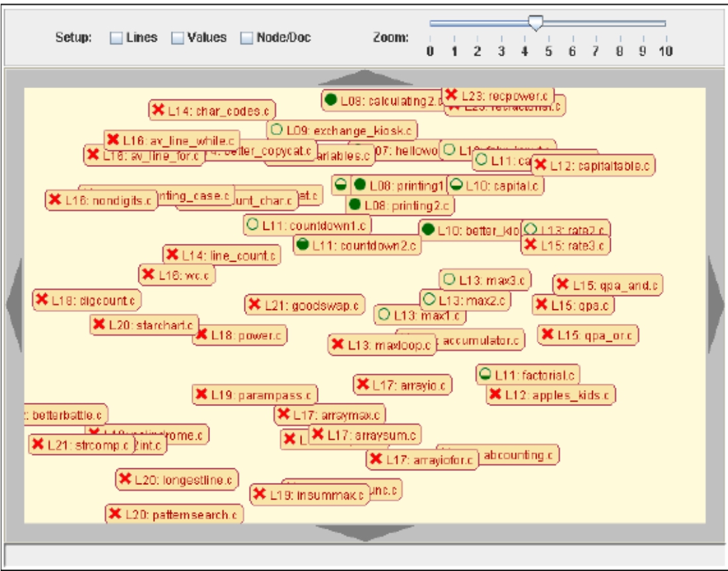Select the betterbattle.c node

click(x=66, y=415)
